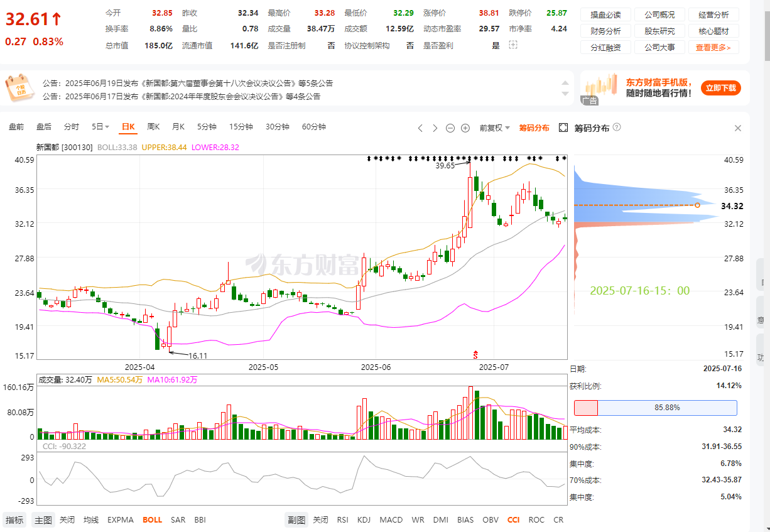Viewport: 770px width, 532px height.
Task: Switch to 周K chart tab
Action: (153, 127)
